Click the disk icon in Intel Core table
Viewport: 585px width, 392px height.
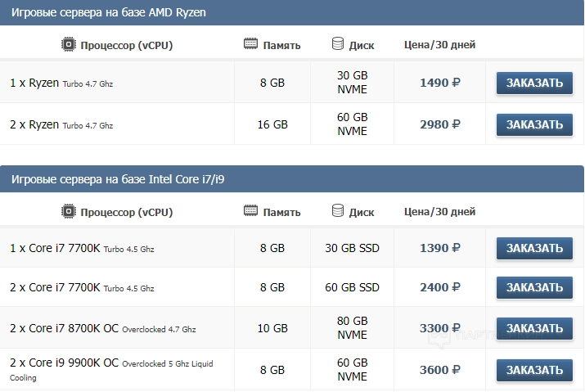click(338, 211)
